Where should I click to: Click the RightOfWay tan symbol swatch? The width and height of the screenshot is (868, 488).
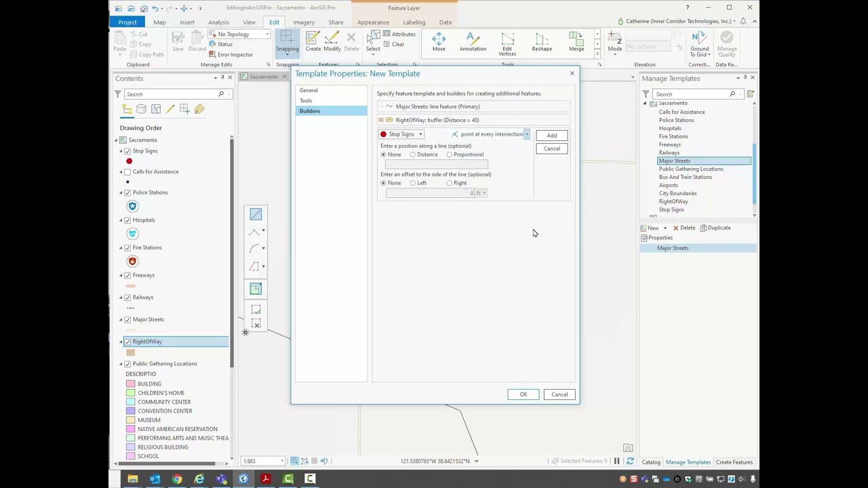[x=131, y=352]
